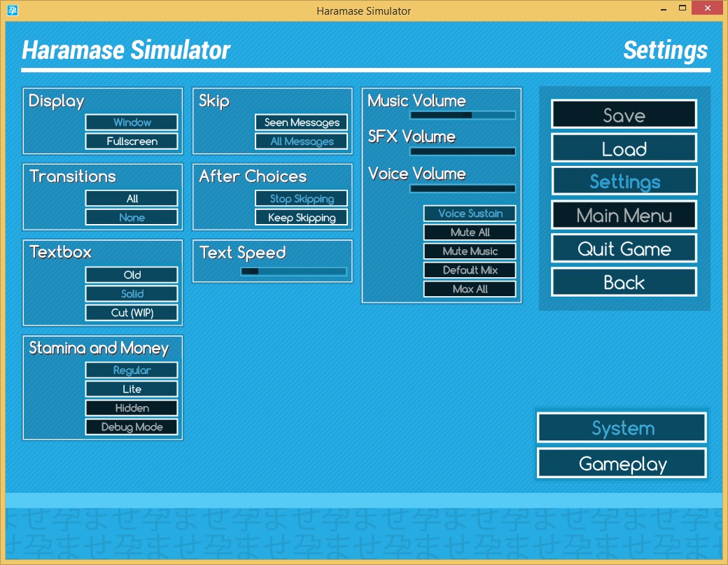Viewport: 728px width, 565px height.
Task: Choose the Solid textbox style
Action: (132, 293)
